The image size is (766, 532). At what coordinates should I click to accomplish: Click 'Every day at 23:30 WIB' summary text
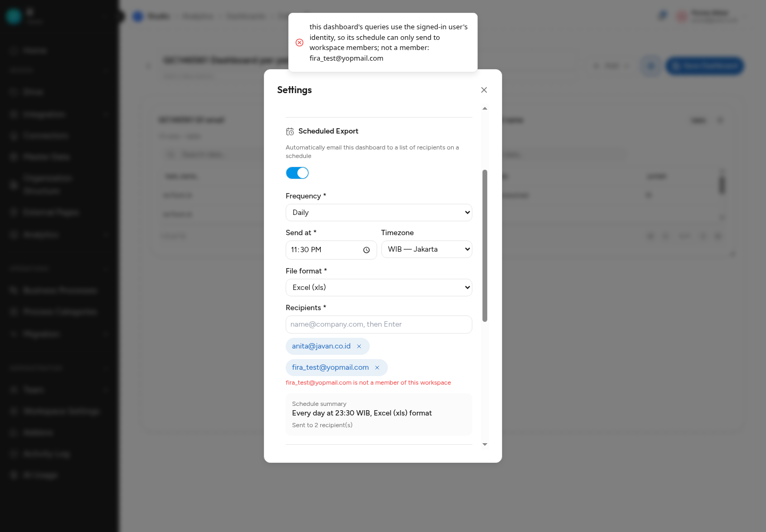pyautogui.click(x=362, y=413)
